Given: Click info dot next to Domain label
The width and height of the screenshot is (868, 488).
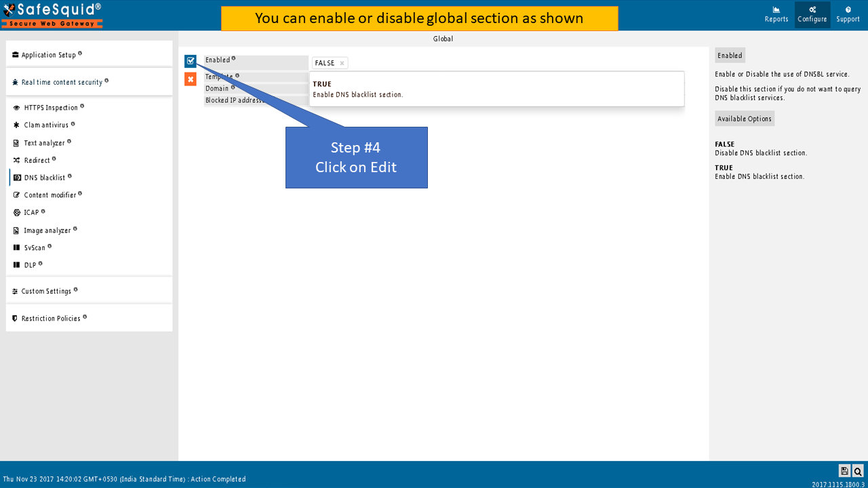Looking at the screenshot, I should (x=233, y=87).
